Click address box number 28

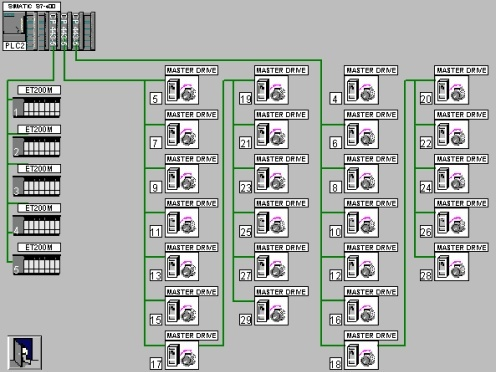pyautogui.click(x=426, y=275)
